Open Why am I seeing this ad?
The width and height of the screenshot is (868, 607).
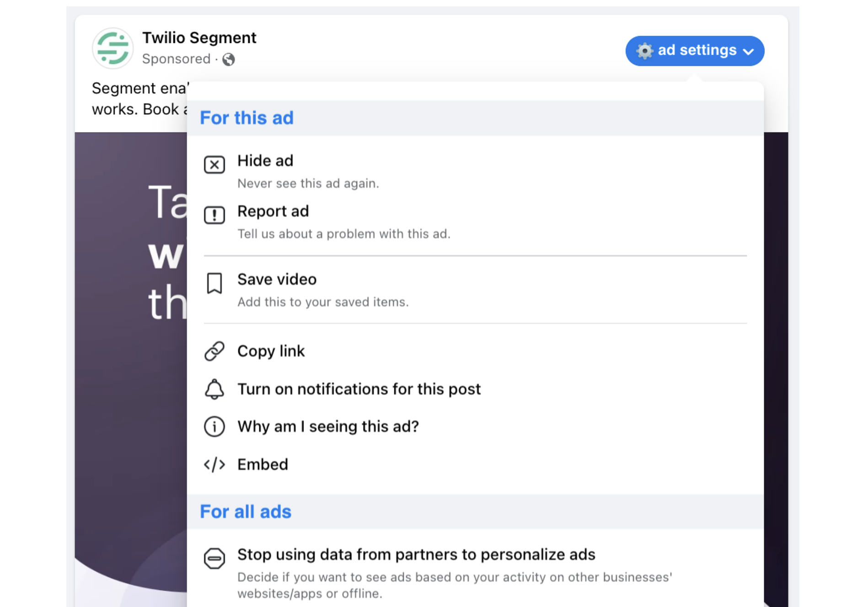pos(328,426)
